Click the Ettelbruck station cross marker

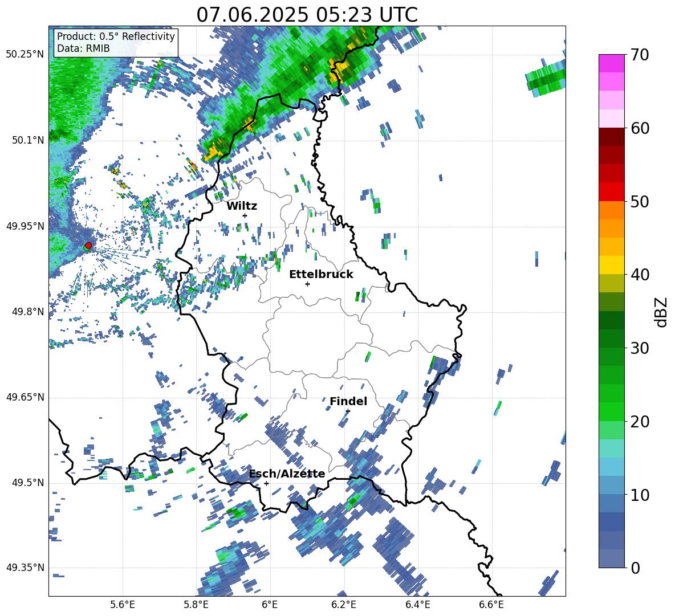[x=307, y=284]
